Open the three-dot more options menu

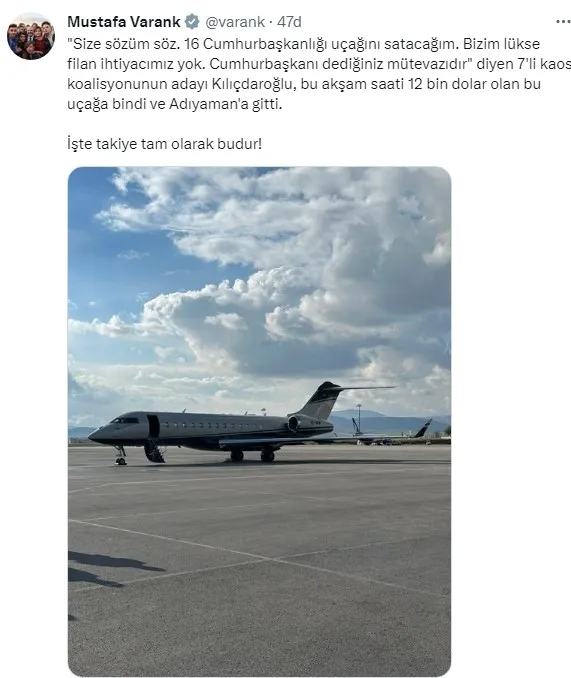[563, 22]
